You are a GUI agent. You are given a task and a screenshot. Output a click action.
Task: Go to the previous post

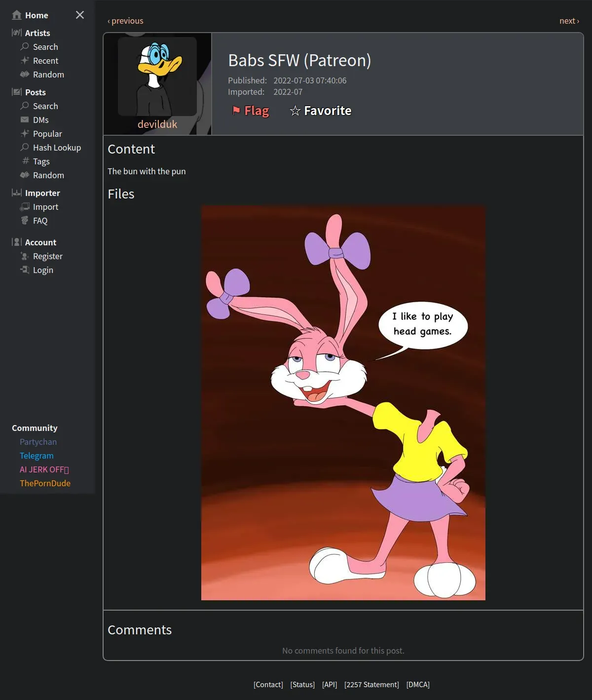pos(125,21)
